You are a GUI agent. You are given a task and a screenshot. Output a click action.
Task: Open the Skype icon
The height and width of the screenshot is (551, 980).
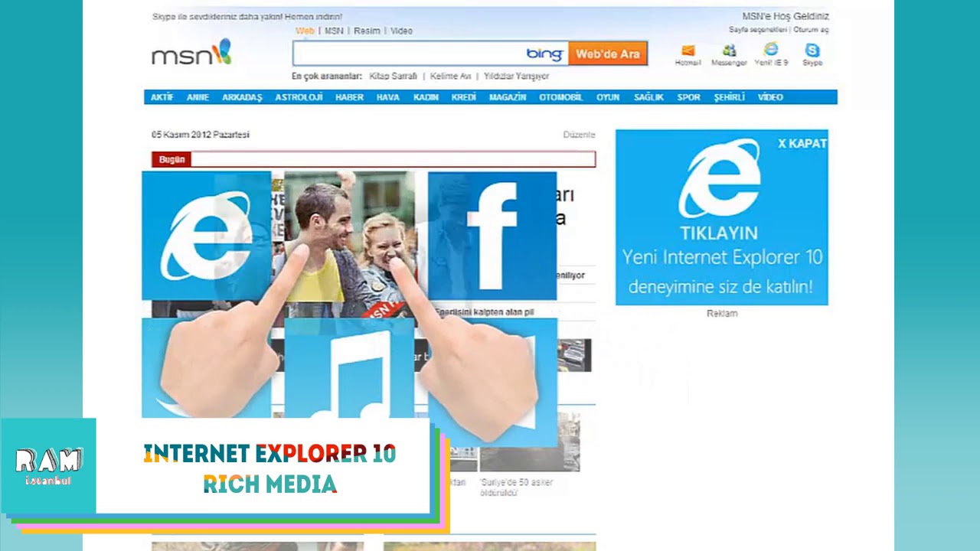point(812,51)
